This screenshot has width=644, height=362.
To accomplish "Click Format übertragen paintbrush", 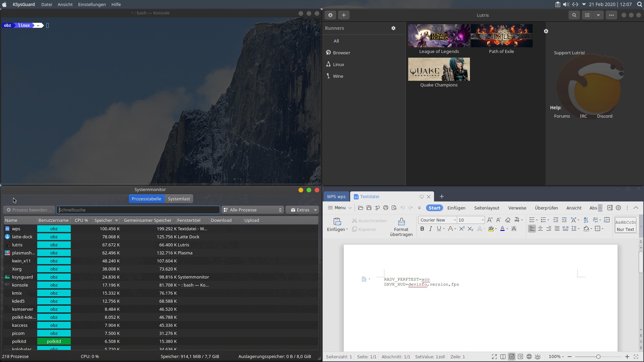I will [401, 222].
